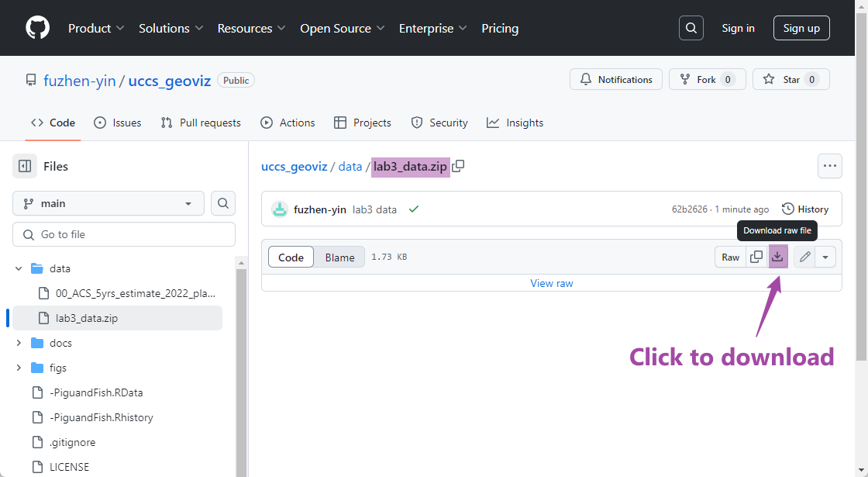Expand the figs folder

[19, 368]
